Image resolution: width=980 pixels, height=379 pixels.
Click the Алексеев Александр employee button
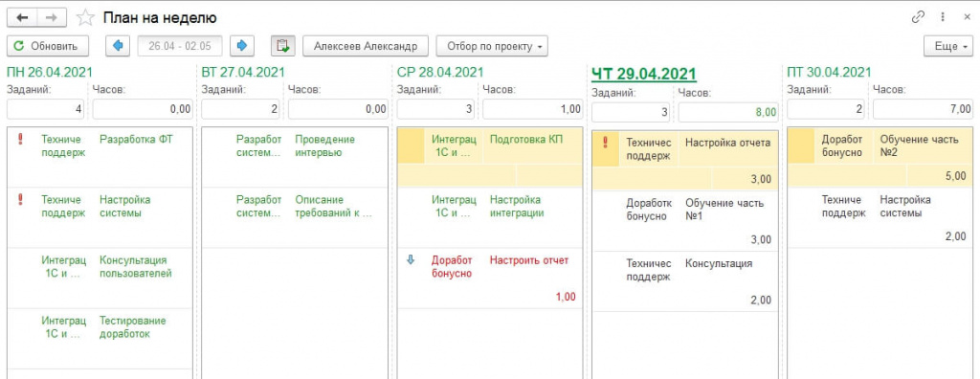[x=366, y=46]
